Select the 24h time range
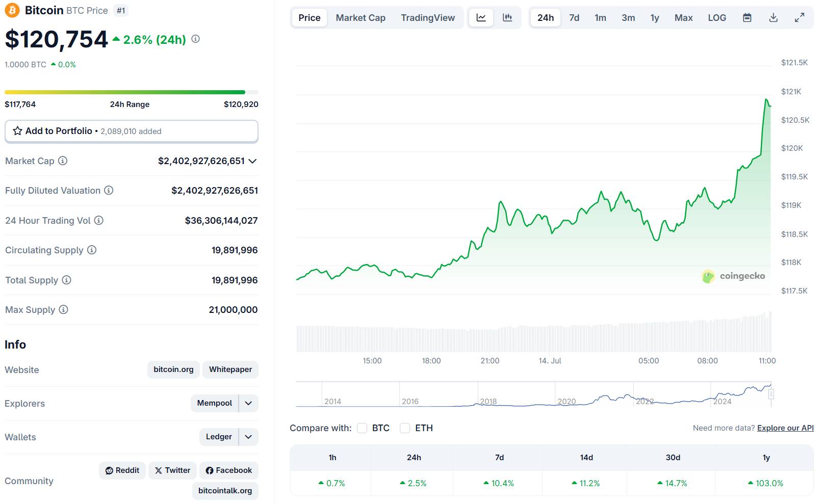 pos(546,18)
